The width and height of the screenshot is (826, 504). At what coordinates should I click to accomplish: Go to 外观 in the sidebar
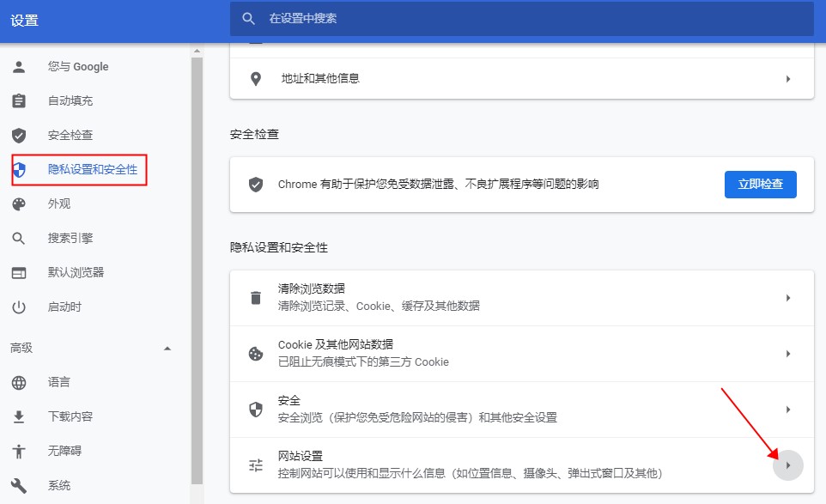point(59,203)
